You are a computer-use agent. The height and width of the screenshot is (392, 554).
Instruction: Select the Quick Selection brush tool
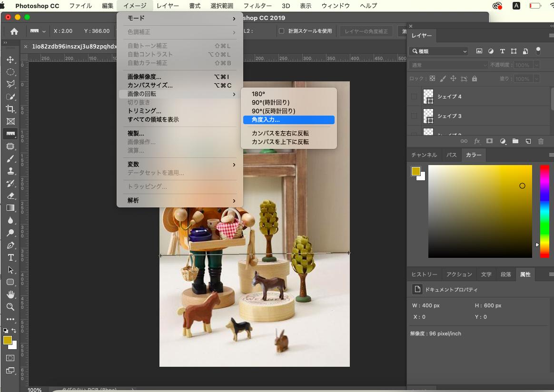pos(10,97)
